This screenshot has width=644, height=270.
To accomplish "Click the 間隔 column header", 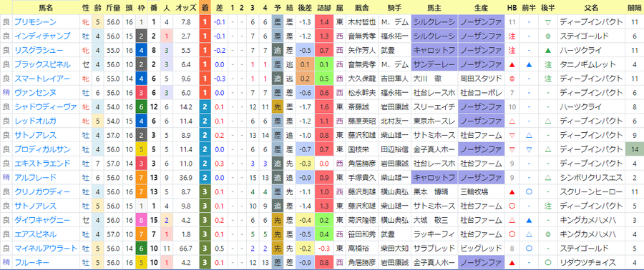I will pyautogui.click(x=635, y=8).
